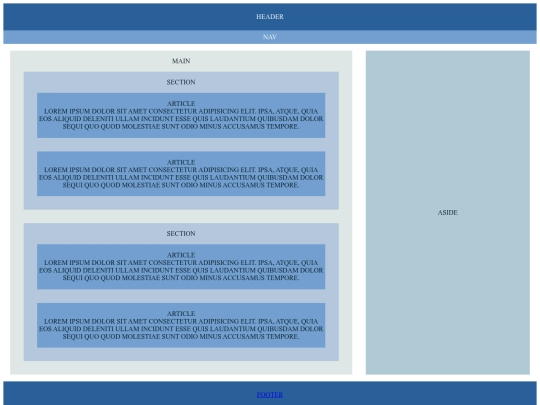Select the NAV label
Image resolution: width=540 pixels, height=405 pixels.
pyautogui.click(x=270, y=37)
